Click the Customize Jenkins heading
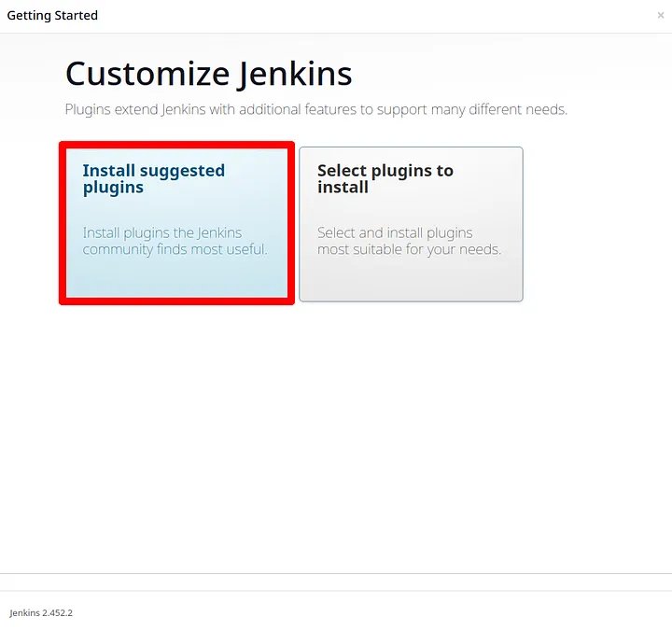 [x=209, y=74]
